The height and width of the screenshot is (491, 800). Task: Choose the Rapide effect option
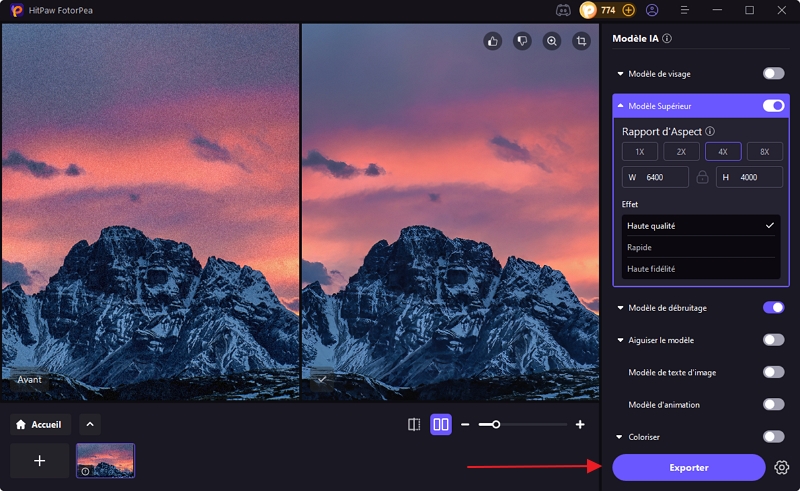point(699,247)
